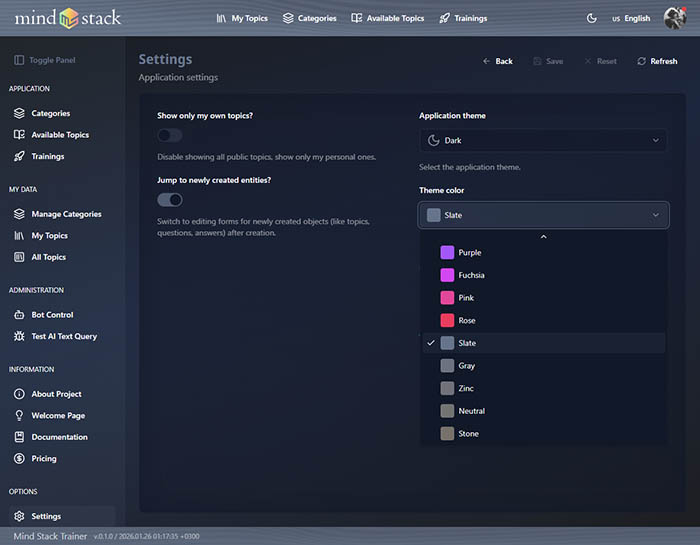
Task: Click the Trainings rocket icon in header
Action: point(444,18)
